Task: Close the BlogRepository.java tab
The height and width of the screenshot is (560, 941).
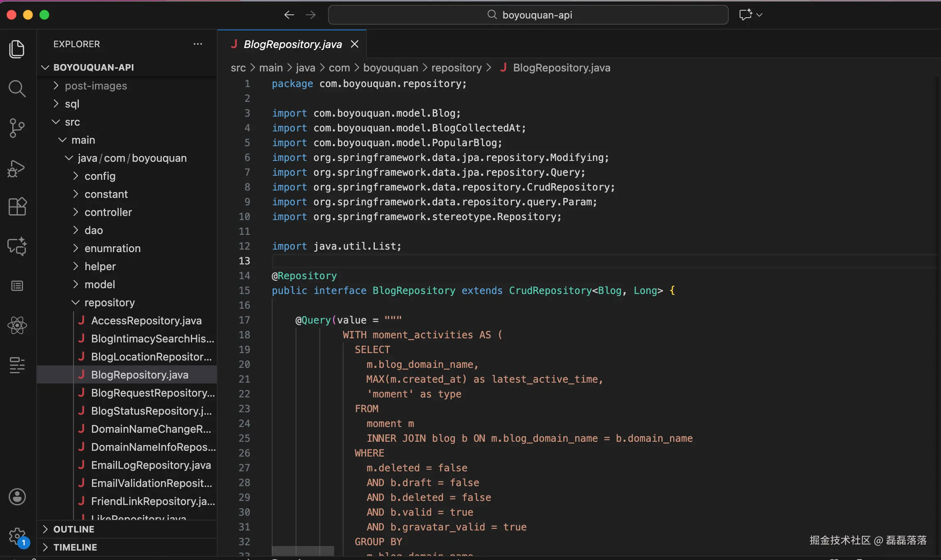Action: (x=355, y=44)
